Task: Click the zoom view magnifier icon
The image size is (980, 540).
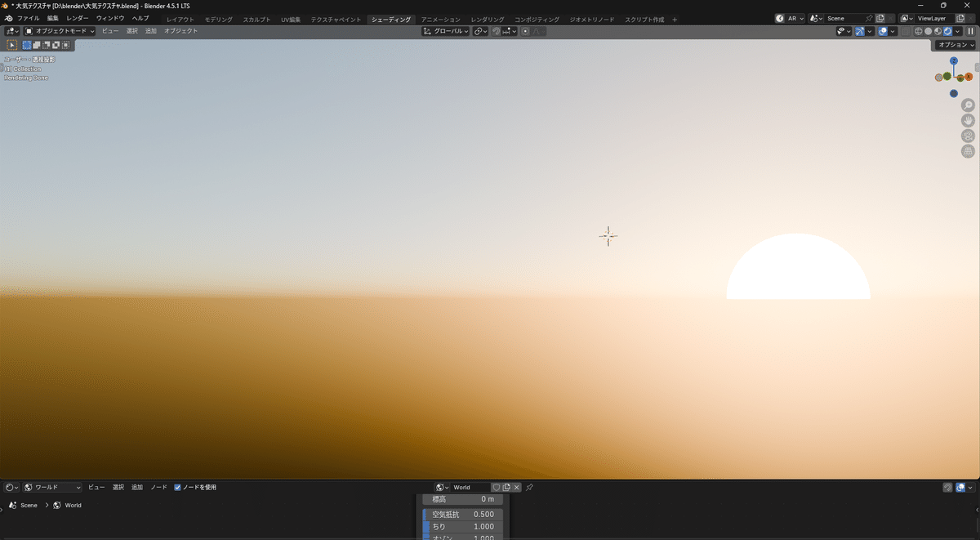Action: tap(968, 105)
